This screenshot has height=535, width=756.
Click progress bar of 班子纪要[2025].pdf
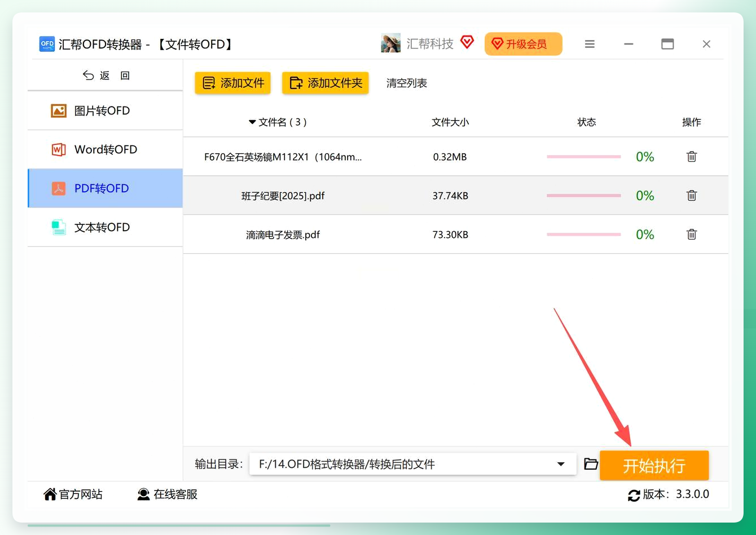tap(584, 196)
